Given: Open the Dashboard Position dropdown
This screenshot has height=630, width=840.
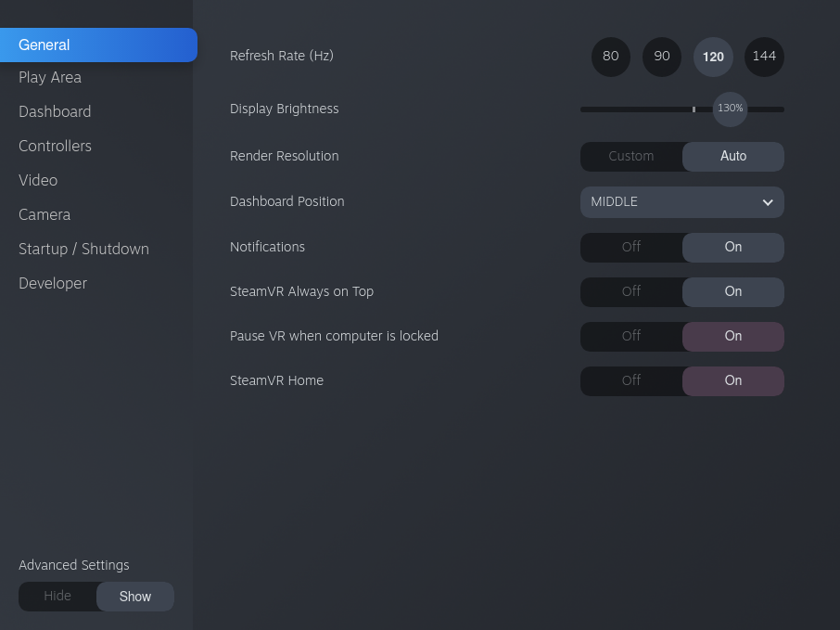Looking at the screenshot, I should click(x=682, y=202).
